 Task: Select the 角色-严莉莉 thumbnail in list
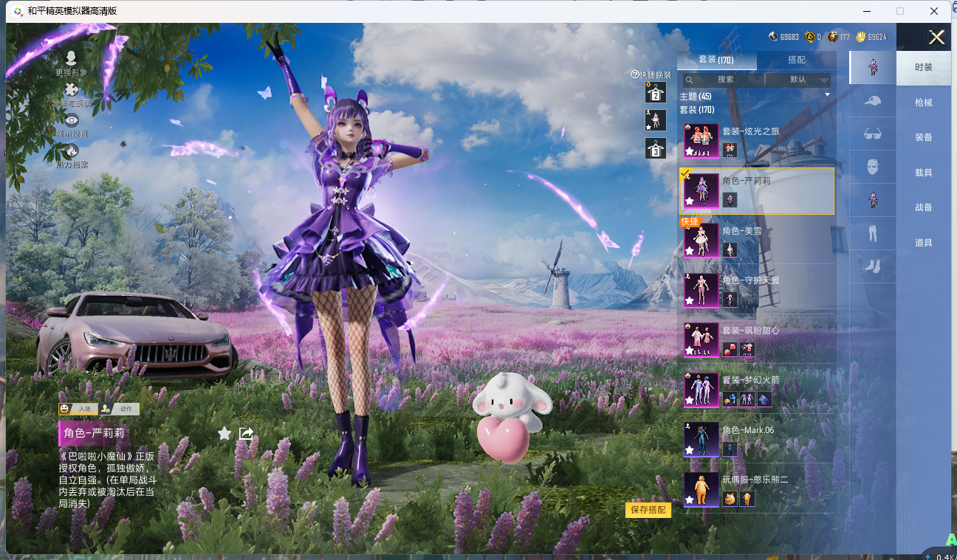701,190
